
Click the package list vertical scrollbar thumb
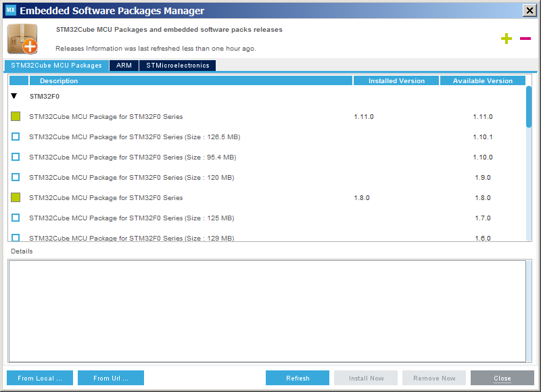529,107
